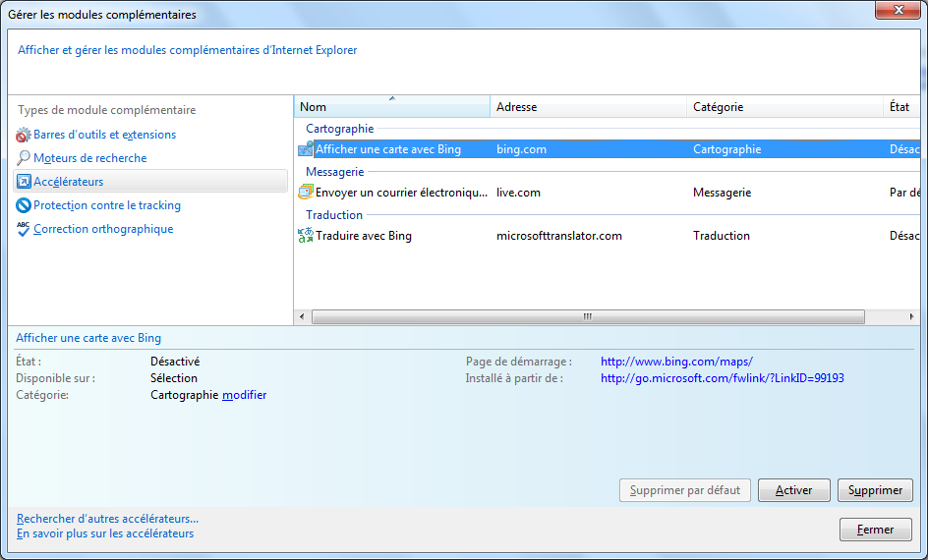Click the Supprimer button
The image size is (928, 560).
875,490
